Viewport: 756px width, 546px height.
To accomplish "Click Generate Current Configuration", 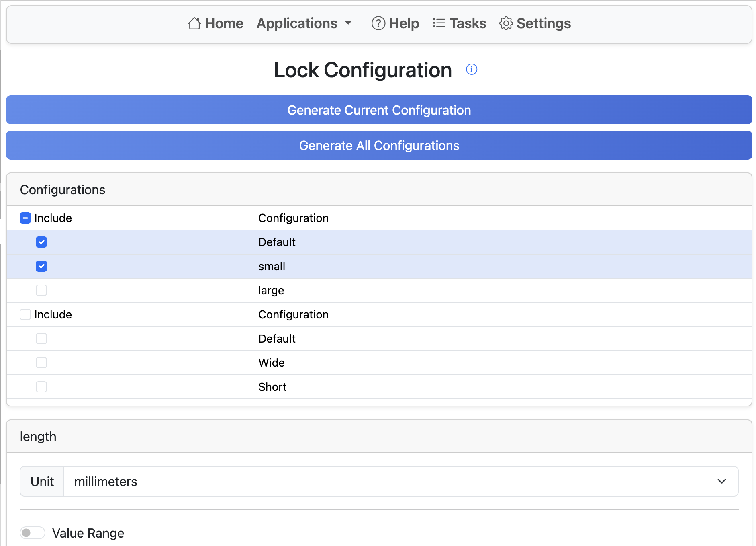I will tap(379, 110).
